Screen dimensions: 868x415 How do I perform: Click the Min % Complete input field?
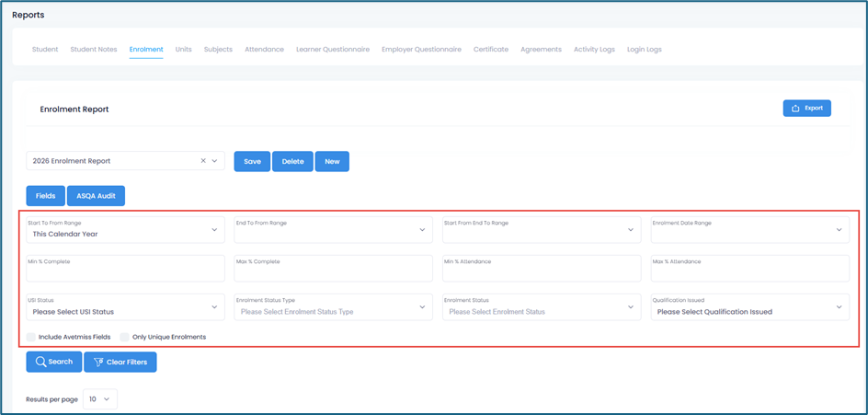[125, 269]
